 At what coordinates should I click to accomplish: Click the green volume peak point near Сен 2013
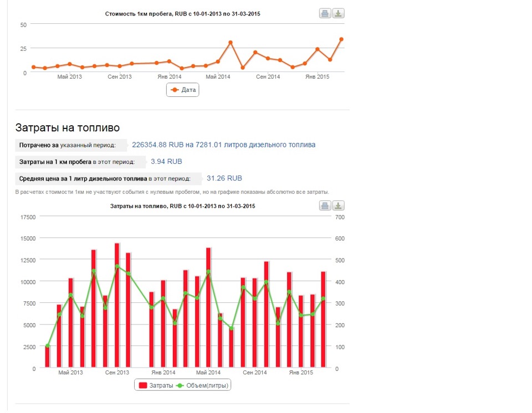point(117,266)
